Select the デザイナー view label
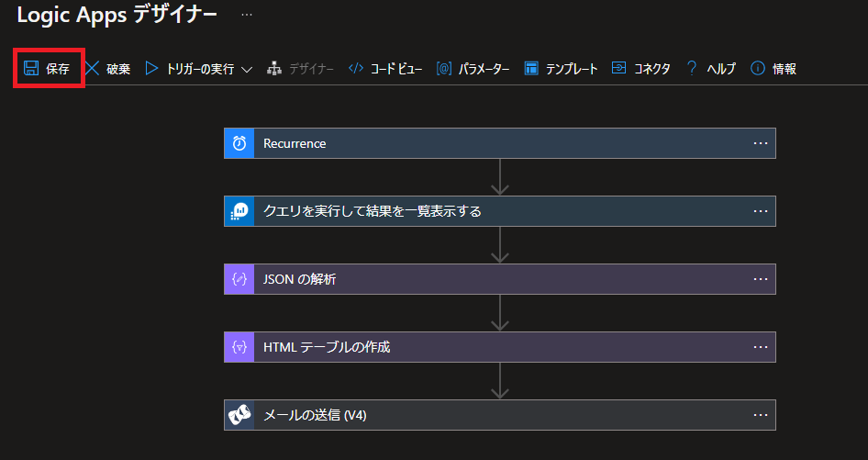868x460 pixels. coord(312,69)
